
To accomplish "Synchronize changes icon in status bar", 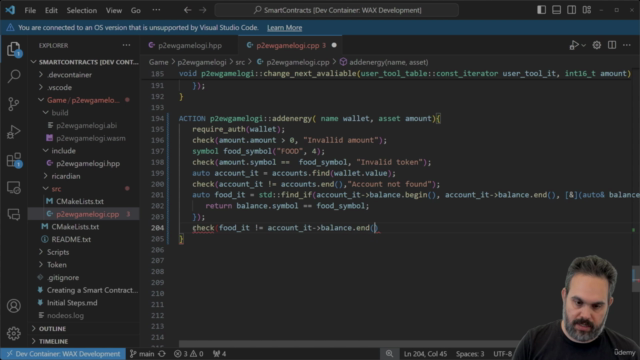I will click(x=162, y=354).
